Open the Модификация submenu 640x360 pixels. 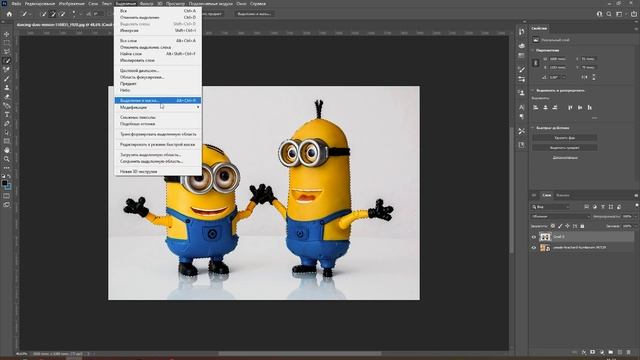click(158, 107)
